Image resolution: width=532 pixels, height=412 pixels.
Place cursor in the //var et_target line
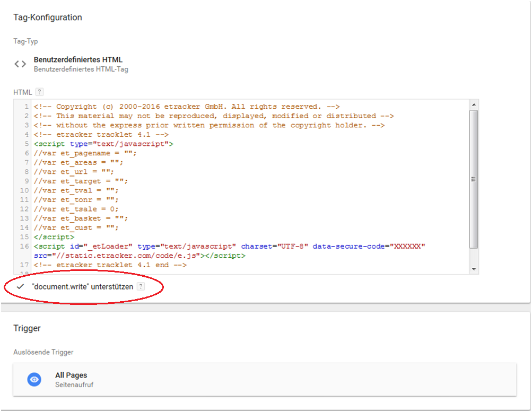(x=81, y=181)
